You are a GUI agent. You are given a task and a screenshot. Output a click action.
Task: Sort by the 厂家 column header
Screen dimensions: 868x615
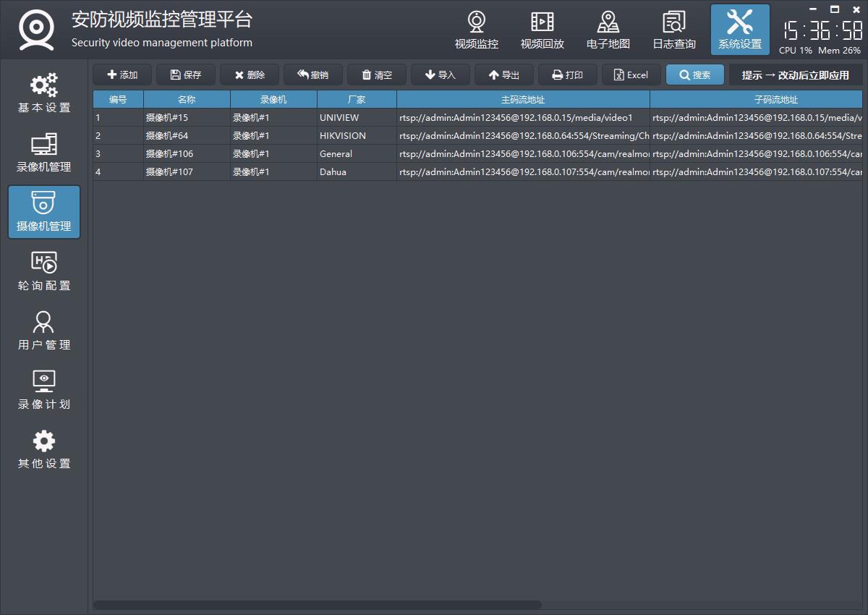(357, 99)
